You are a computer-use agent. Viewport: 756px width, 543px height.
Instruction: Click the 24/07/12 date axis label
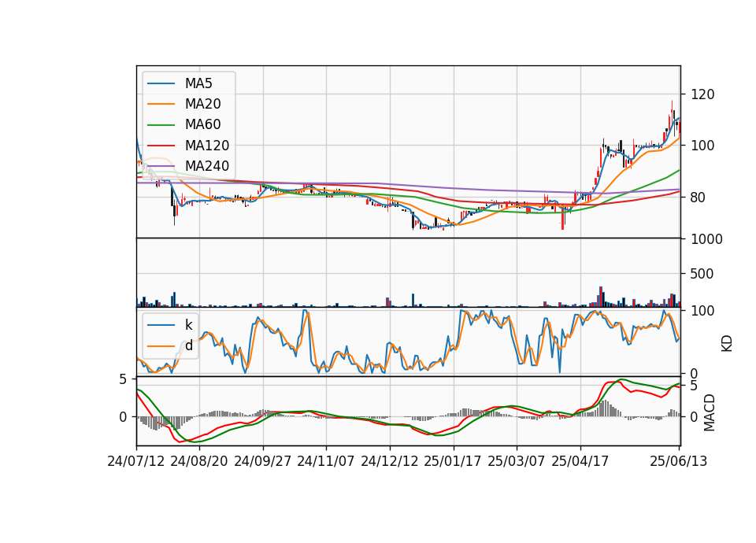pyautogui.click(x=136, y=461)
